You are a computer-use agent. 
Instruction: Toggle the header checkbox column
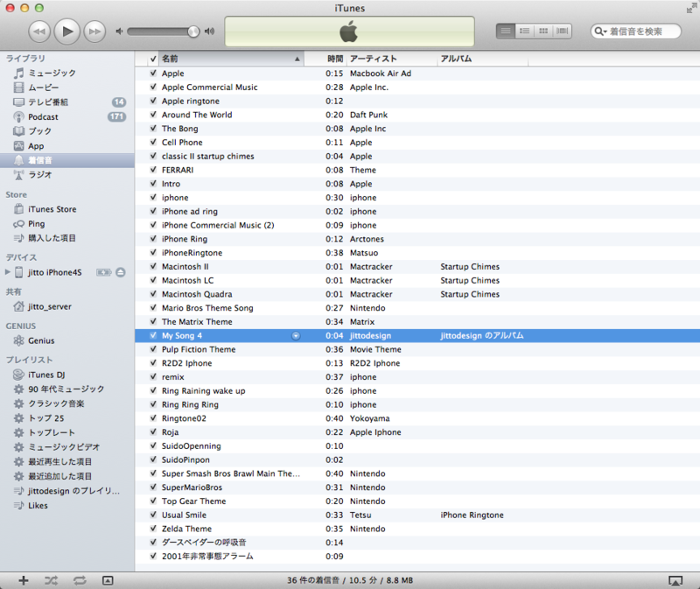point(153,59)
